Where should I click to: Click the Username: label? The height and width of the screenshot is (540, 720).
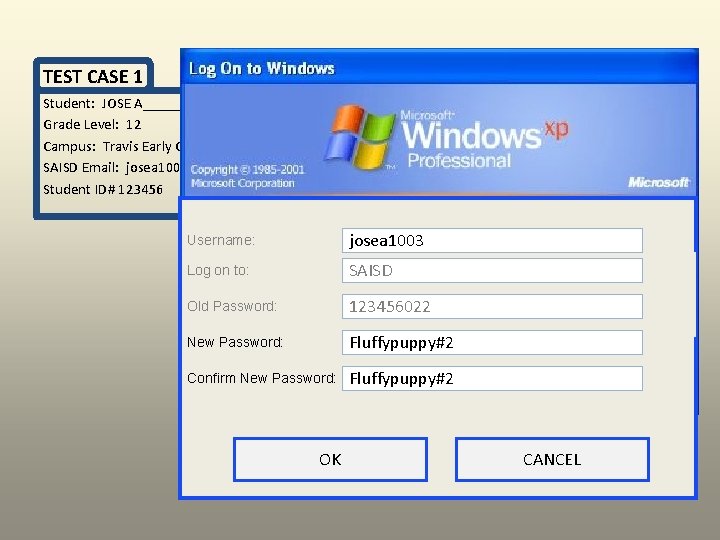coord(220,240)
